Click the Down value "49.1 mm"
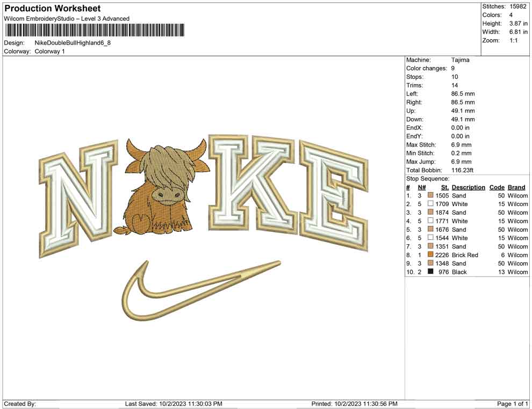The image size is (532, 409). [x=463, y=119]
